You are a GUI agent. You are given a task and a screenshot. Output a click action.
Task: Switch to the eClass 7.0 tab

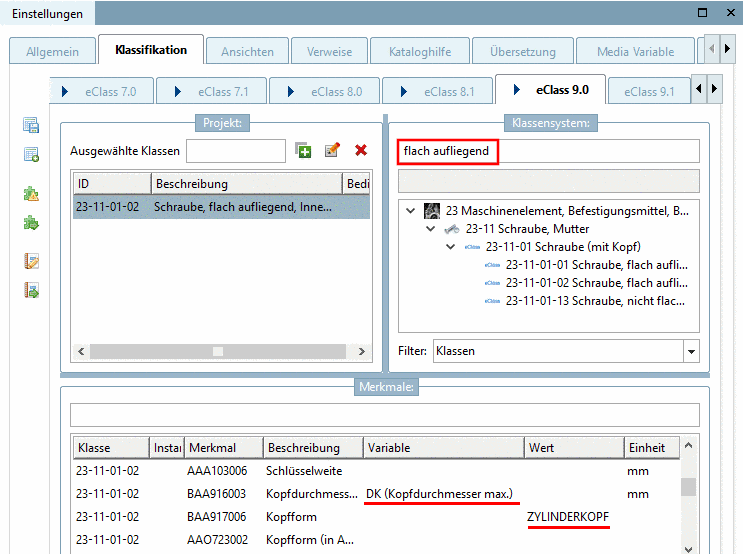[x=101, y=91]
